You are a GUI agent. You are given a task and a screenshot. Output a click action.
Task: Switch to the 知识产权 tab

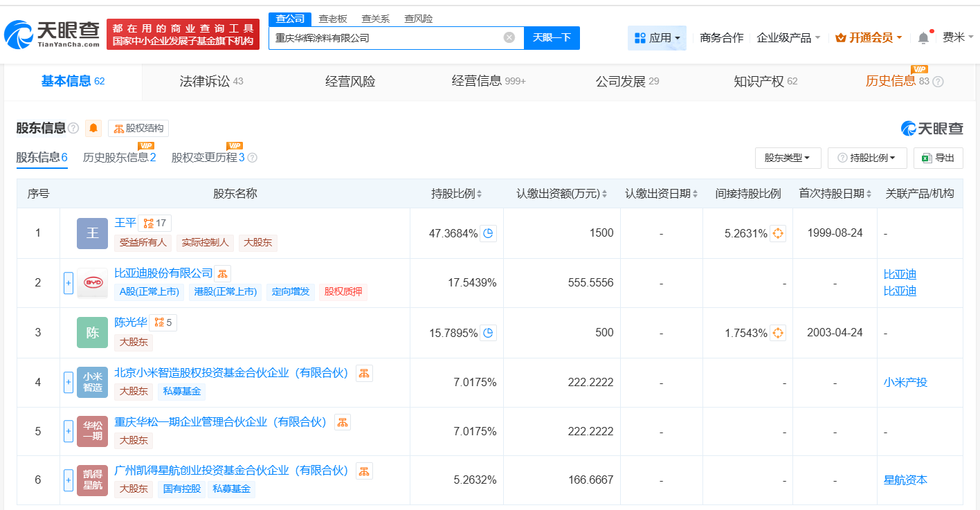pyautogui.click(x=765, y=82)
